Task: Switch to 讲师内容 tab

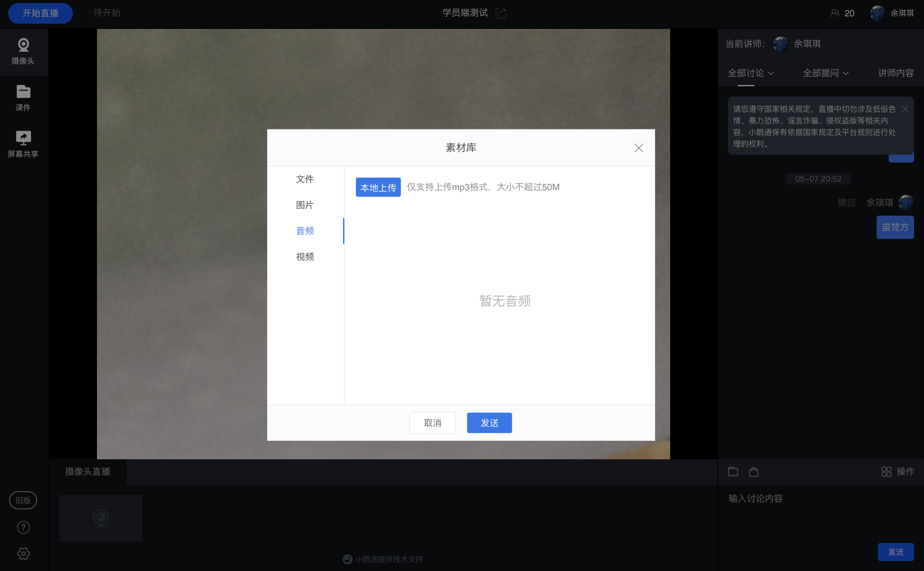Action: (896, 73)
